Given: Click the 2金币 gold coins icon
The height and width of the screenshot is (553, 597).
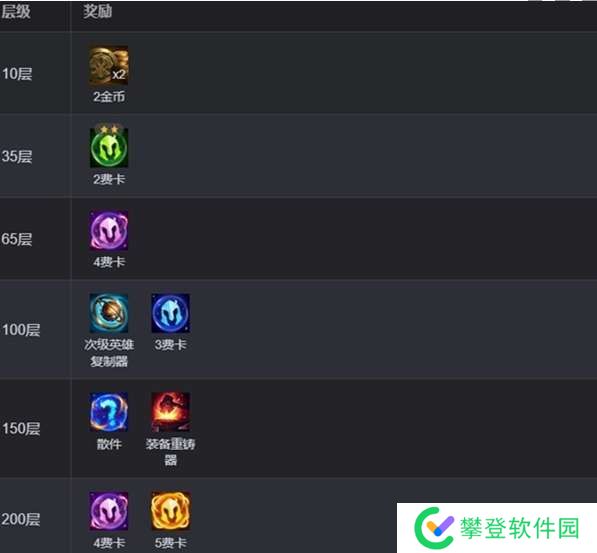Looking at the screenshot, I should pos(109,66).
